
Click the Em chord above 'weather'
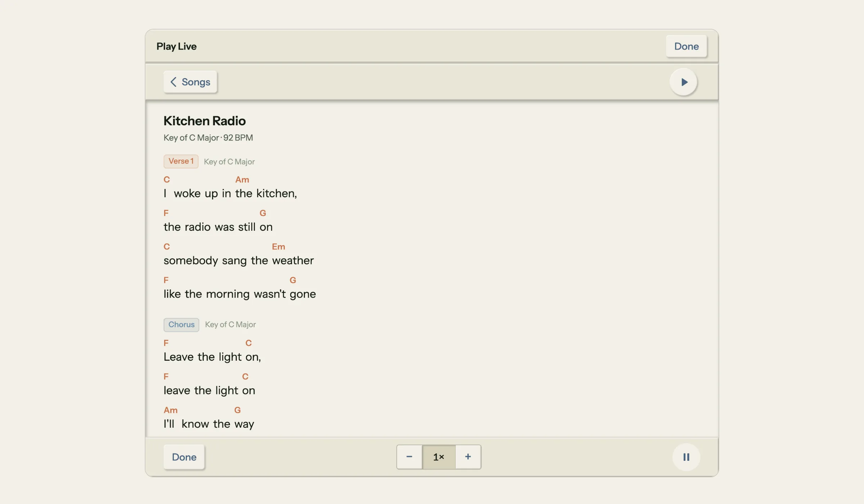click(x=278, y=247)
